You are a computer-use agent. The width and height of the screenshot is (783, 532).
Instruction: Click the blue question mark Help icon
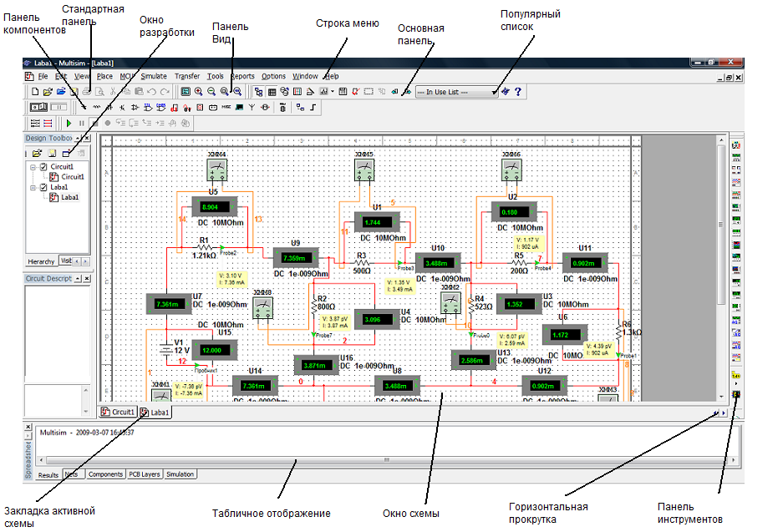(x=518, y=92)
